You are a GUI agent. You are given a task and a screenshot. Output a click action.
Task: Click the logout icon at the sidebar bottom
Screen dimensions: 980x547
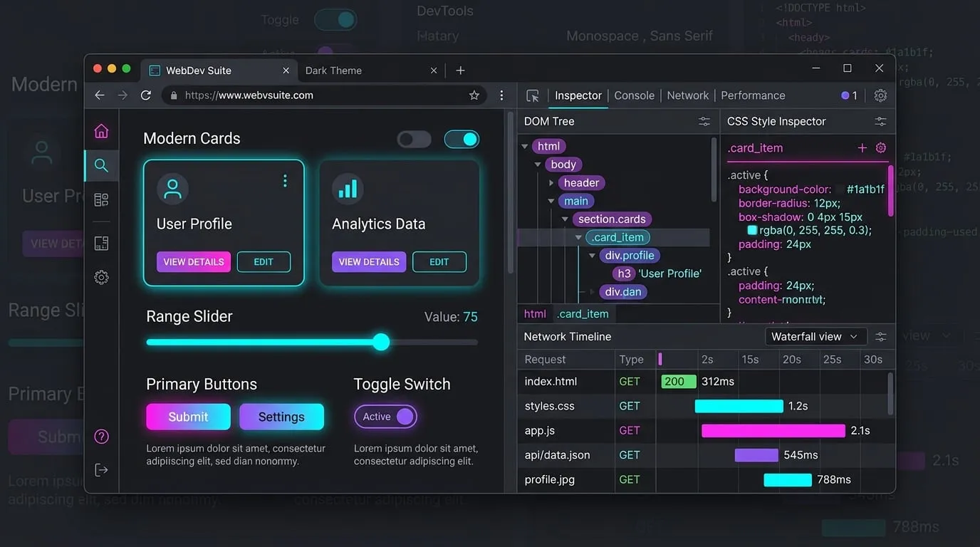click(x=101, y=469)
